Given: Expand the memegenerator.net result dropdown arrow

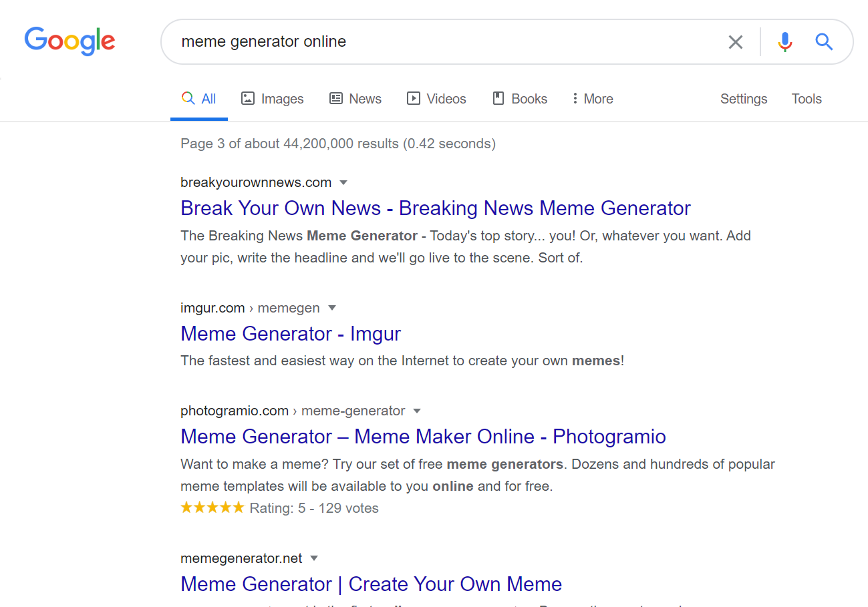Looking at the screenshot, I should pos(314,558).
